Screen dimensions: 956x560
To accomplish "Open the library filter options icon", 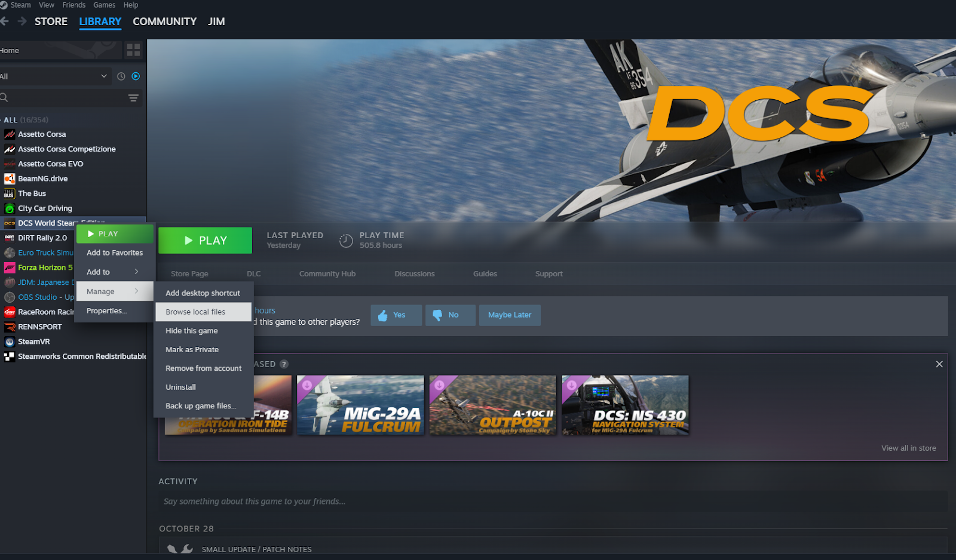I will pos(133,98).
